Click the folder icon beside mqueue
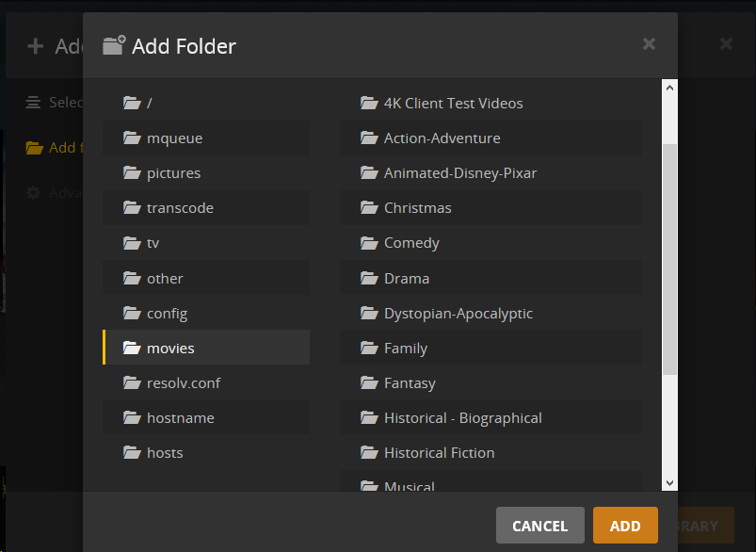Image resolution: width=756 pixels, height=552 pixels. click(132, 138)
